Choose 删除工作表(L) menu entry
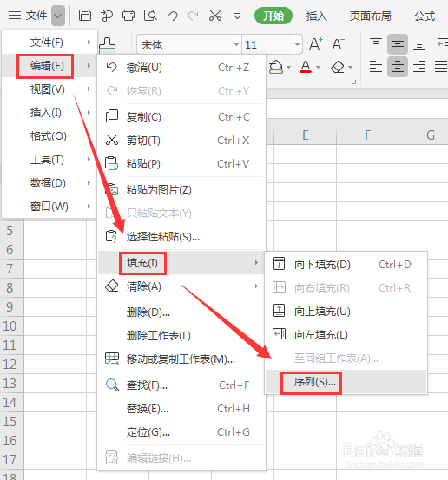This screenshot has height=480, width=448. 181,336
